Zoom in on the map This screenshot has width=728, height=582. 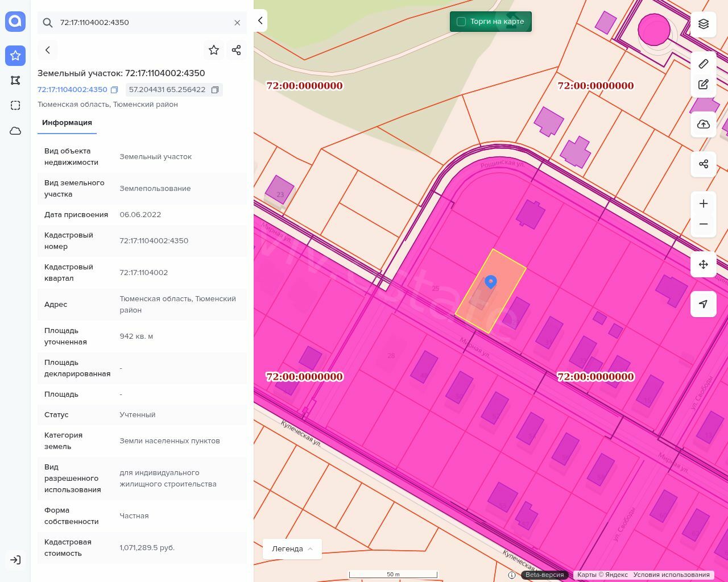click(x=704, y=203)
